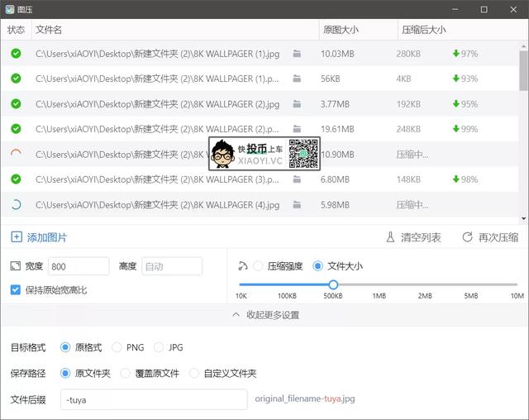Viewport: 529px width, 420px height.
Task: Click folder icon in the 3.77MB row
Action: [x=297, y=104]
